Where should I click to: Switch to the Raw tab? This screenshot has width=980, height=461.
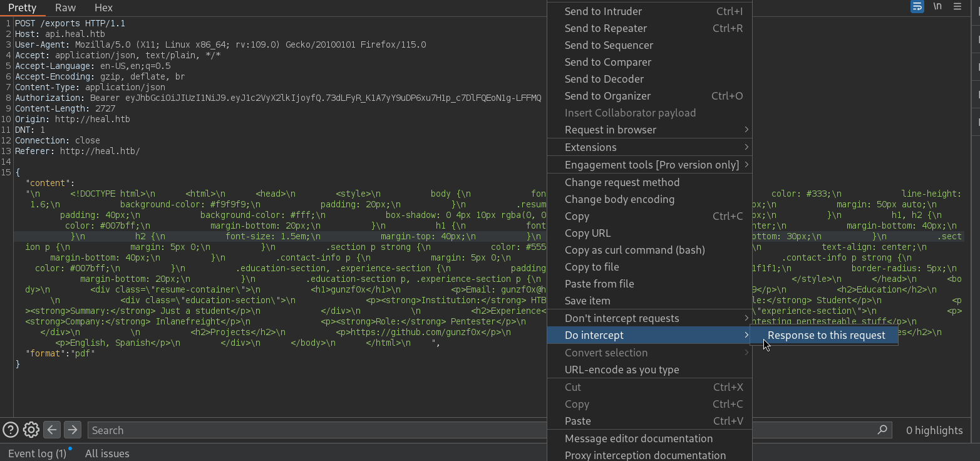point(65,8)
